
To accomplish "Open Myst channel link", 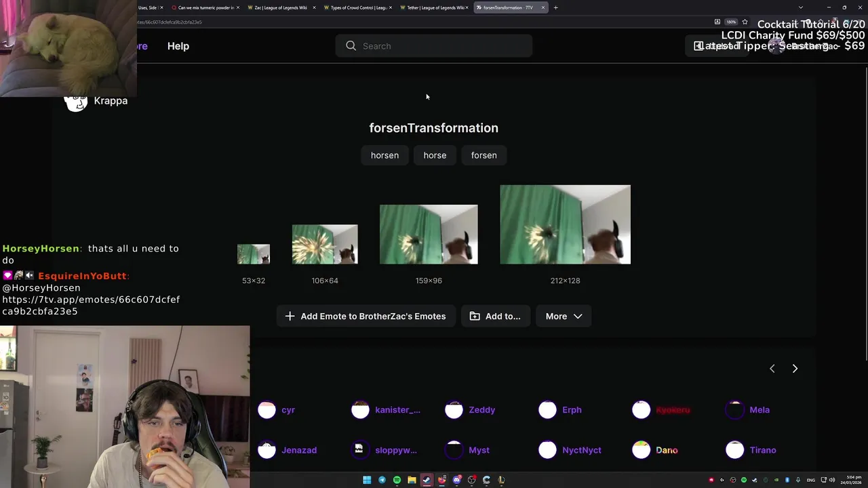I will [479, 450].
